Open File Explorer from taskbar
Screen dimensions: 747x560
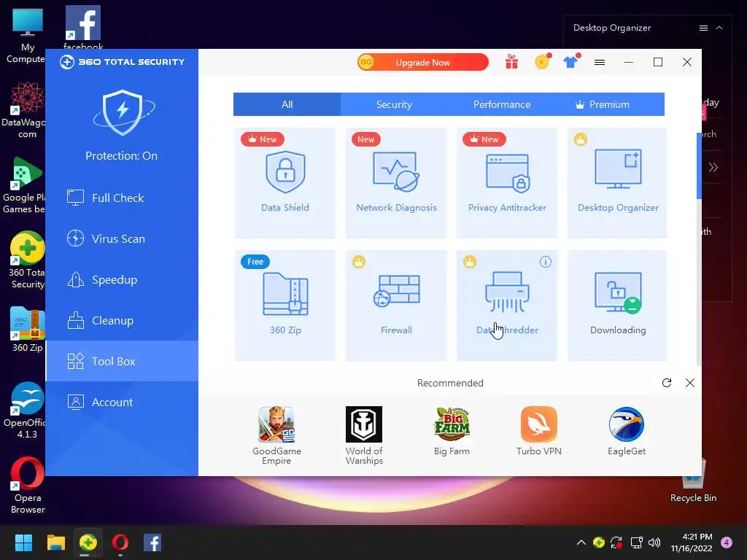click(55, 542)
